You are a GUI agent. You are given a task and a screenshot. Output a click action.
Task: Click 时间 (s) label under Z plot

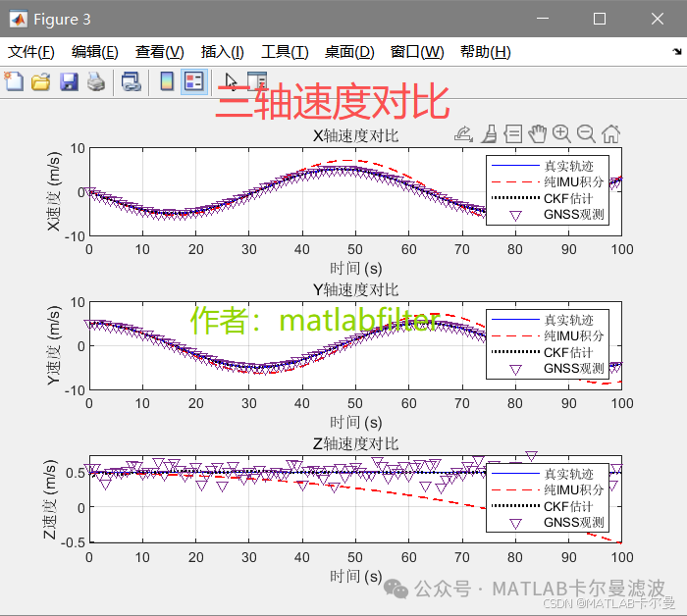355,576
